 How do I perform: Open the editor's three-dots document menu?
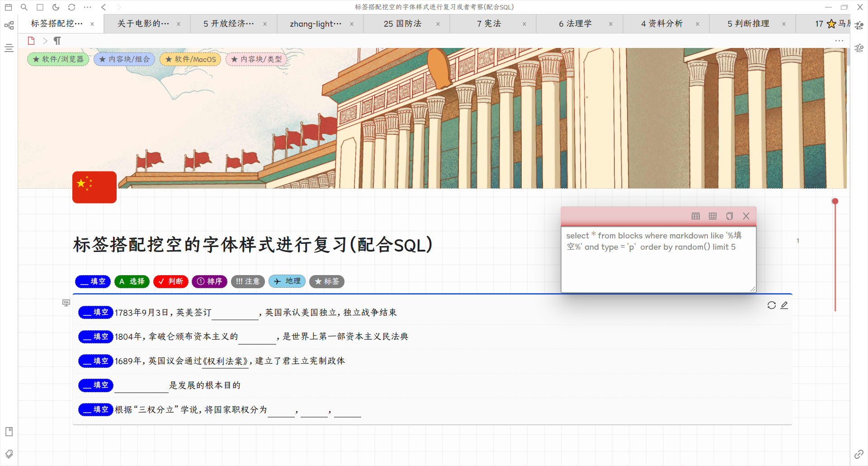tap(840, 41)
